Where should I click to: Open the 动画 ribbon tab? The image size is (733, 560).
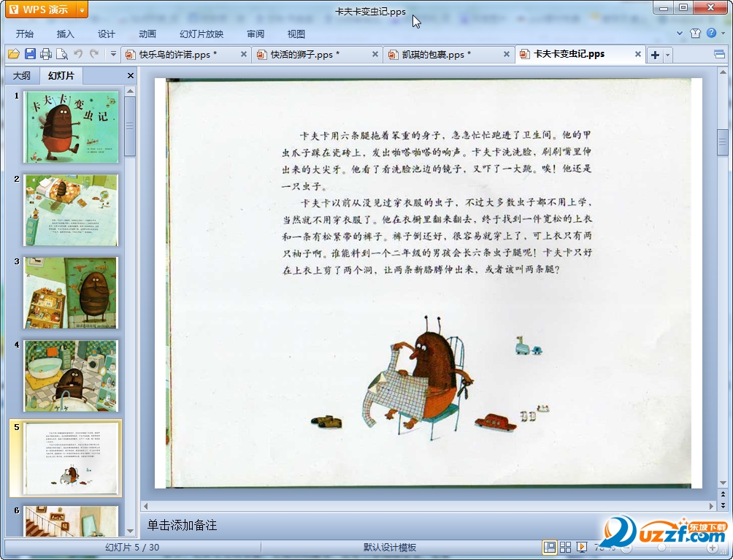tap(147, 34)
